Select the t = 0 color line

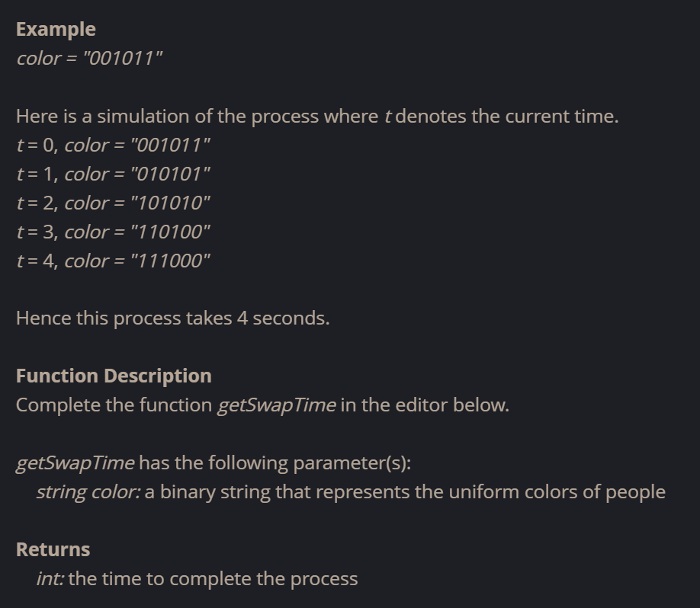(113, 146)
